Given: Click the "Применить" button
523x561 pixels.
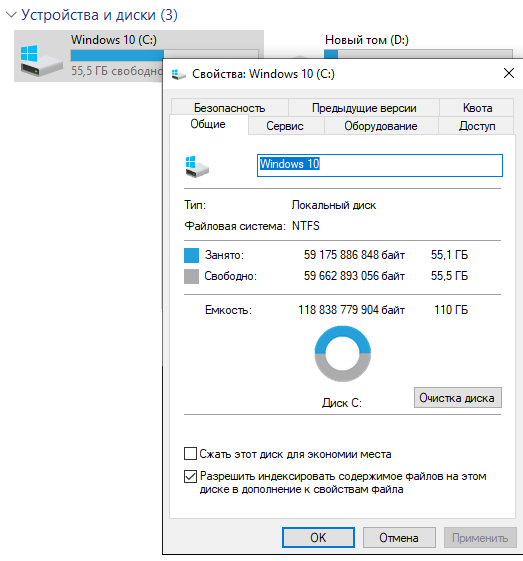Looking at the screenshot, I should tap(480, 537).
